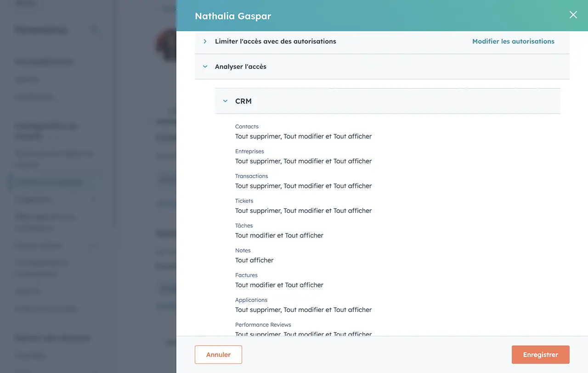
Task: Select the Tâches permission label
Action: point(244,226)
